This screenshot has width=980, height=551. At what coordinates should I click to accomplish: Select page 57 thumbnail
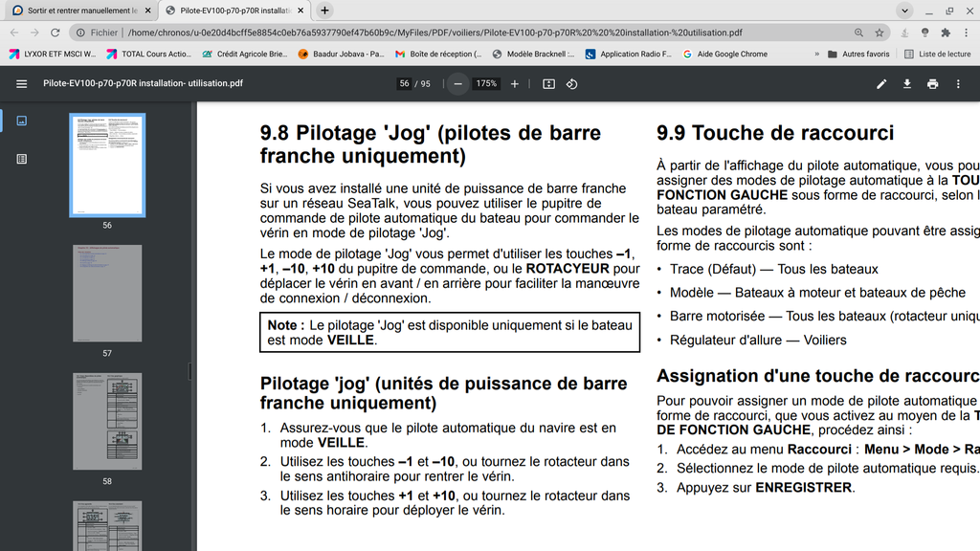click(x=107, y=293)
